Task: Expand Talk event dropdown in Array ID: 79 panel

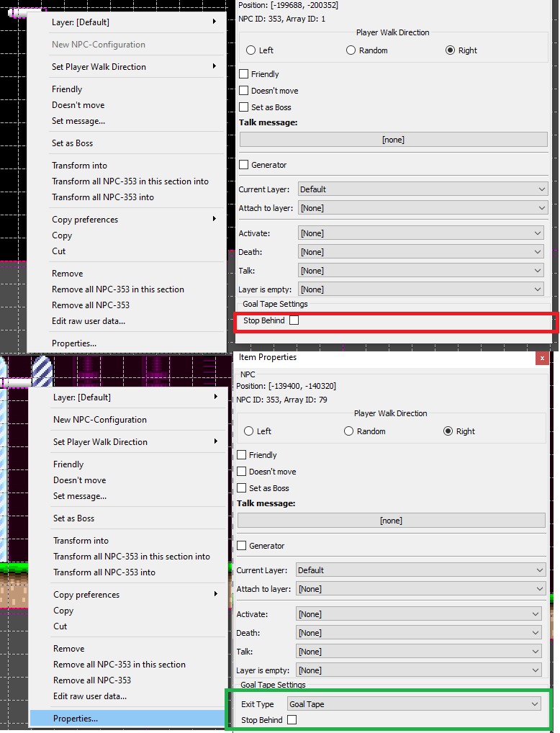Action: [x=419, y=652]
